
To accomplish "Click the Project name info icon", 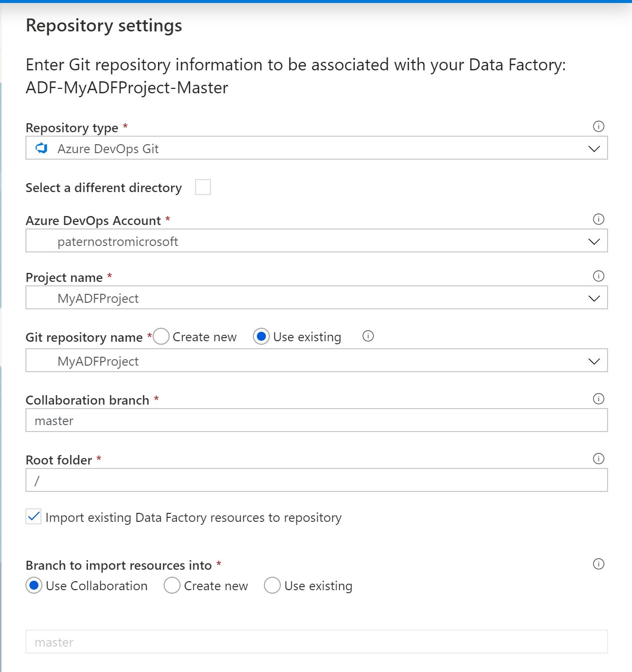I will tap(599, 276).
